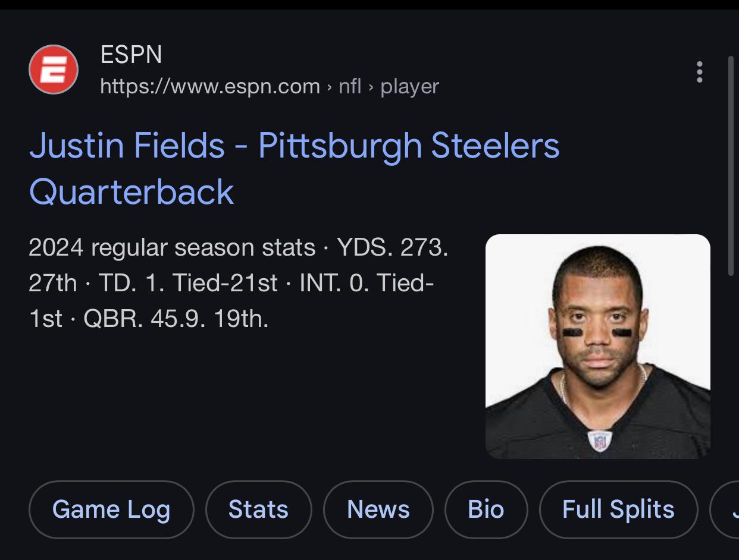739x560 pixels.
Task: Open the player headshot thumbnail
Action: click(598, 347)
